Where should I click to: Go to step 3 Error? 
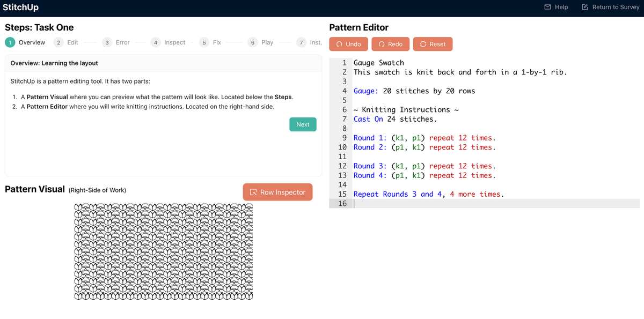tap(117, 42)
